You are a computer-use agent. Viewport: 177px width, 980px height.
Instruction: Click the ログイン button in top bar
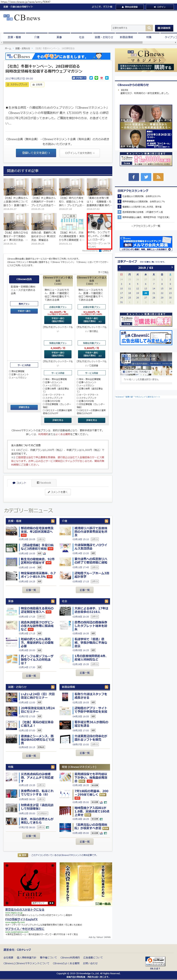coord(160,7)
